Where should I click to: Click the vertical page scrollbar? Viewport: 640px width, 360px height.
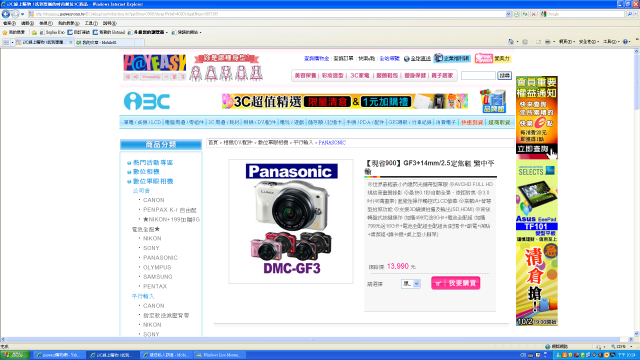coord(636,192)
